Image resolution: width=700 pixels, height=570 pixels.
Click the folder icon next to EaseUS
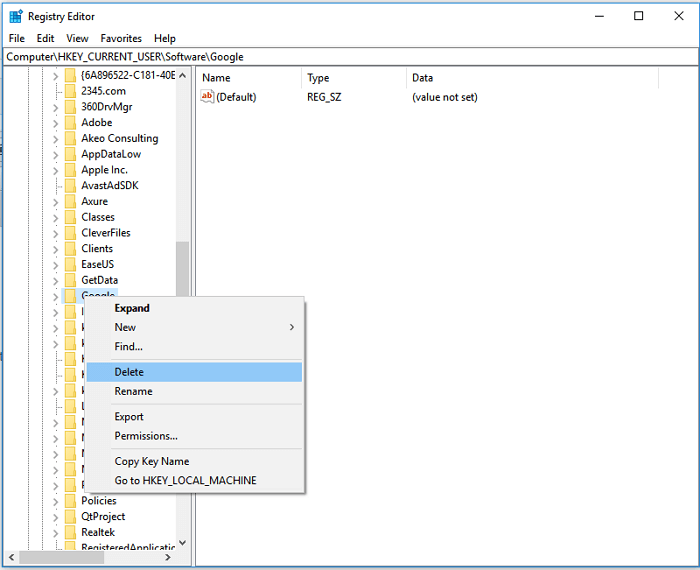click(70, 265)
